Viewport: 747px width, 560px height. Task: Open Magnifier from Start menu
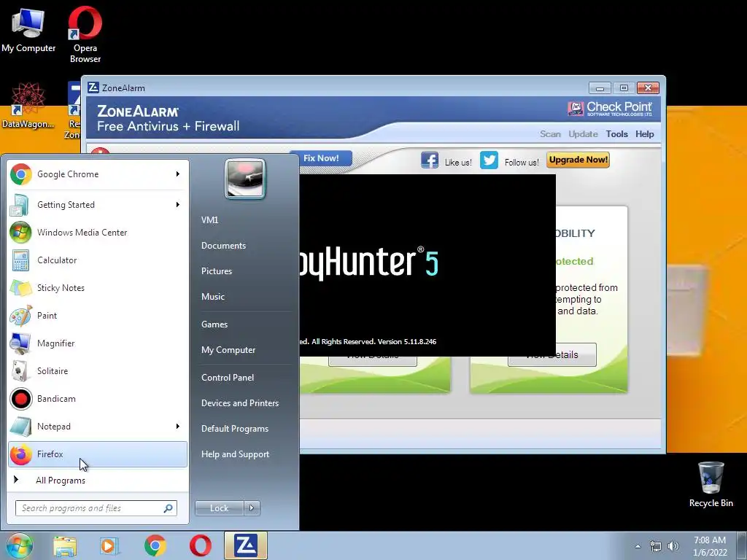(97, 343)
